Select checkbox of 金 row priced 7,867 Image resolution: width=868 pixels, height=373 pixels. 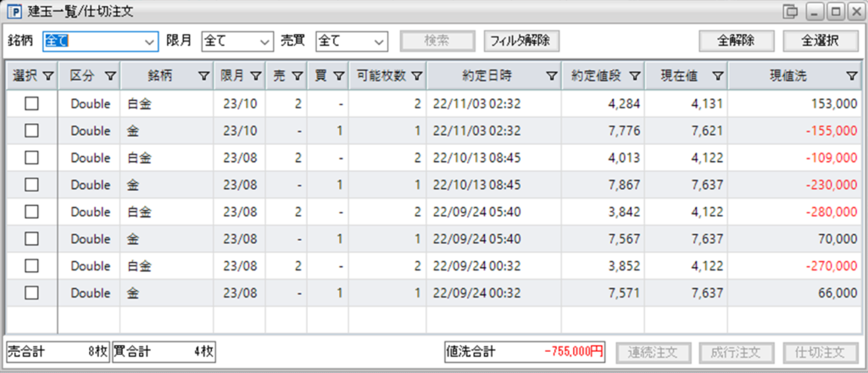point(31,185)
